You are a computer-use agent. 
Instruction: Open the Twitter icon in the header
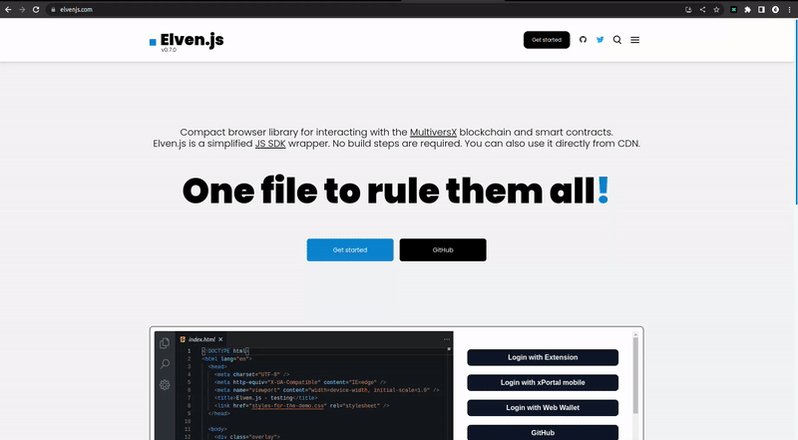click(600, 40)
